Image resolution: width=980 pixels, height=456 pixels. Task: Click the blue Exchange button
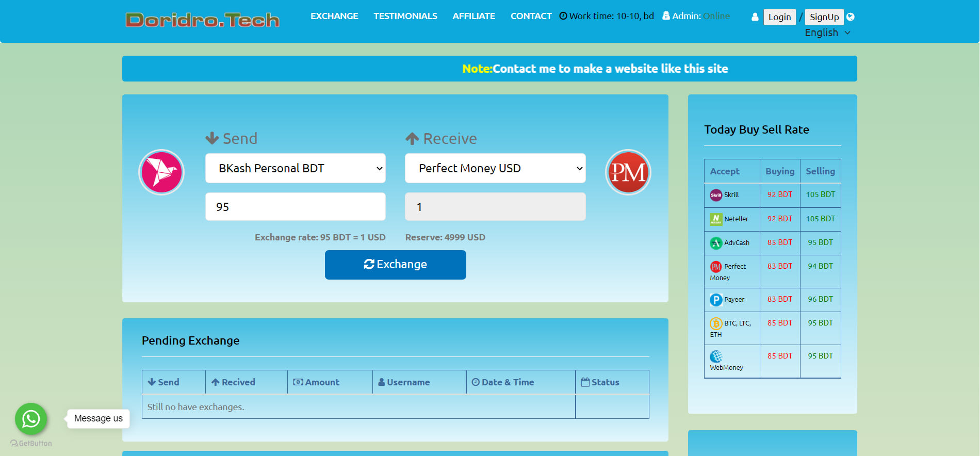396,265
